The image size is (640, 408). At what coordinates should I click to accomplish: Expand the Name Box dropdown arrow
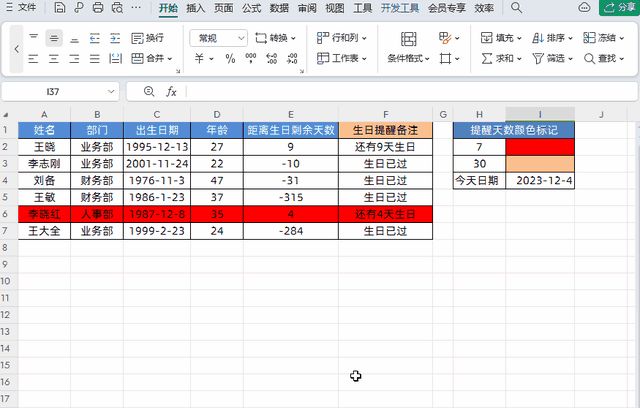point(111,92)
